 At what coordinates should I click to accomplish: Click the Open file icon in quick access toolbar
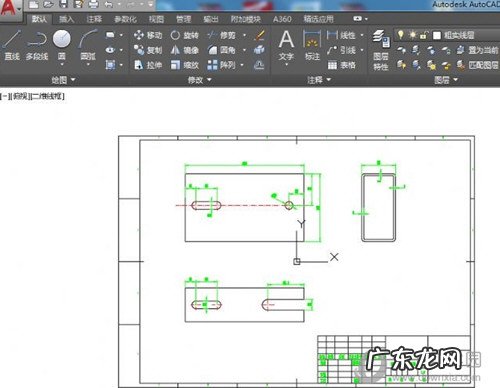point(48,4)
